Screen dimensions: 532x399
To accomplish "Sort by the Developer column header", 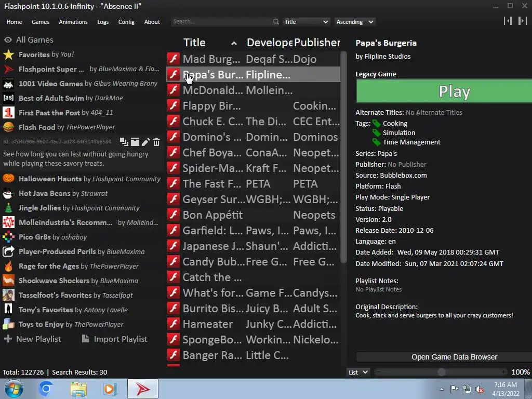I will coord(270,43).
